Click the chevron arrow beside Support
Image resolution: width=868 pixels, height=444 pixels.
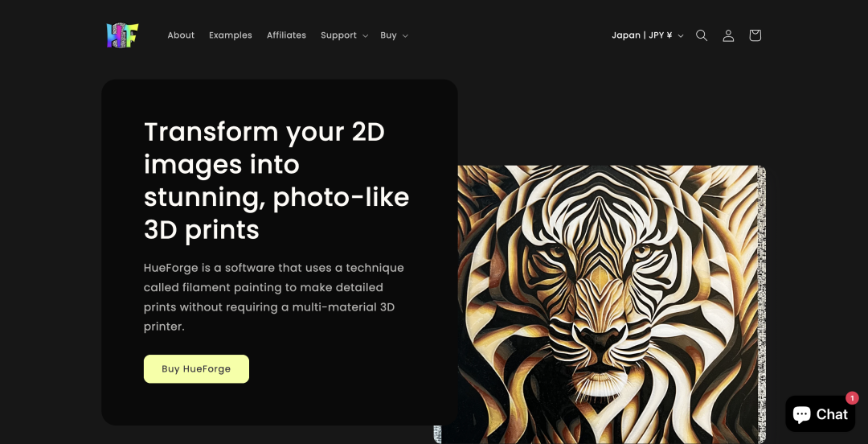click(x=365, y=36)
